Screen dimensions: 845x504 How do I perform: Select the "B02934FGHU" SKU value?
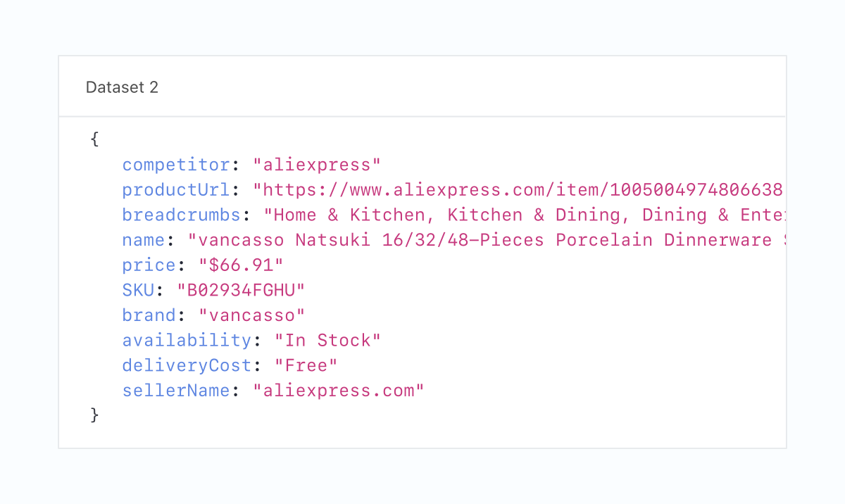(x=241, y=291)
